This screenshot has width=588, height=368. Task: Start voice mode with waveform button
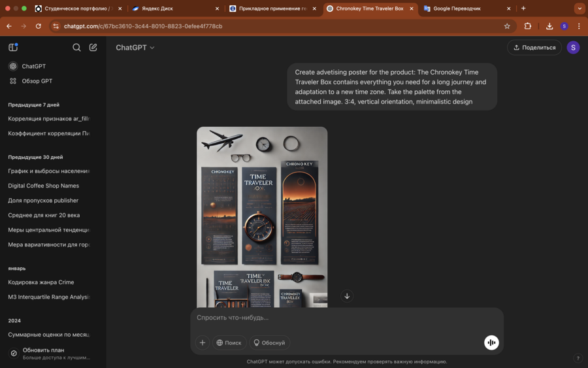coord(491,343)
